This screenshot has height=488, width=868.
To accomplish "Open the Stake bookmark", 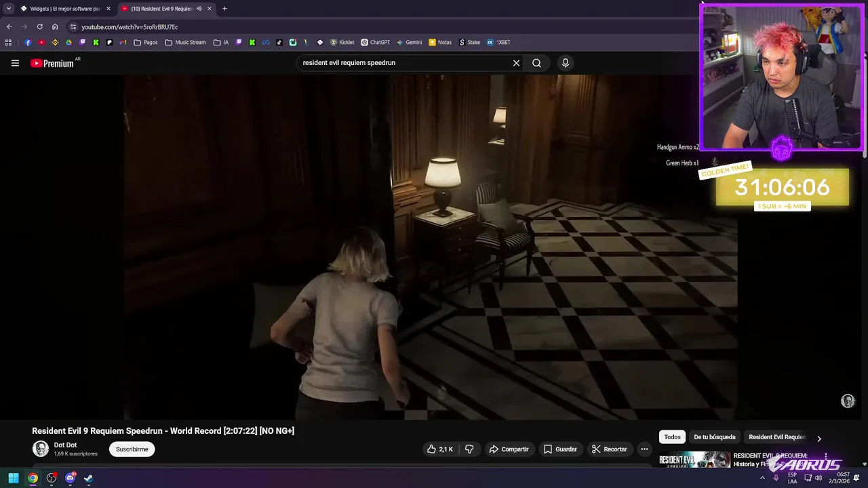I will click(469, 42).
